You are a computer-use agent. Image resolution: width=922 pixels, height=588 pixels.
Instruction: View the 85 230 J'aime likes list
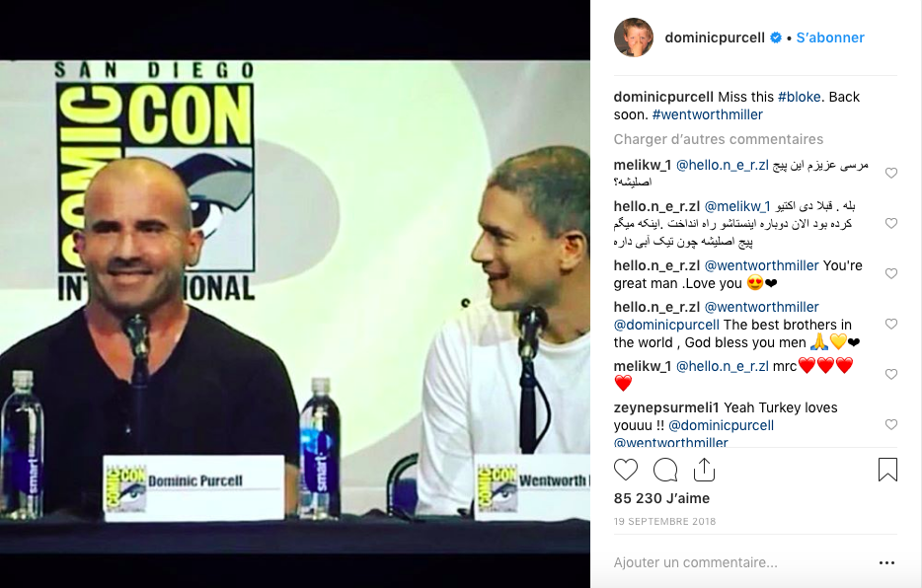click(x=661, y=498)
